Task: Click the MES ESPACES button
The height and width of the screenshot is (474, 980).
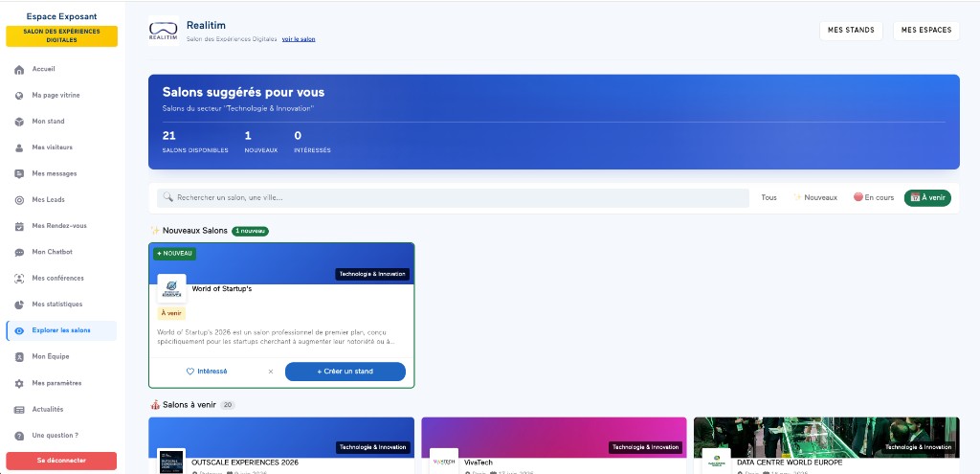Action: 926,31
